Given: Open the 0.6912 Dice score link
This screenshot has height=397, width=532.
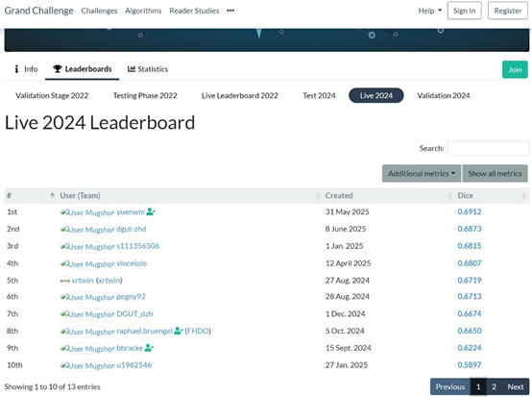Looking at the screenshot, I should pos(470,211).
